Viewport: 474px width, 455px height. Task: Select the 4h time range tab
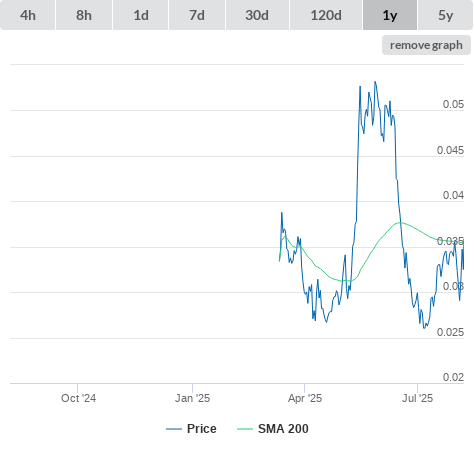[x=28, y=15]
